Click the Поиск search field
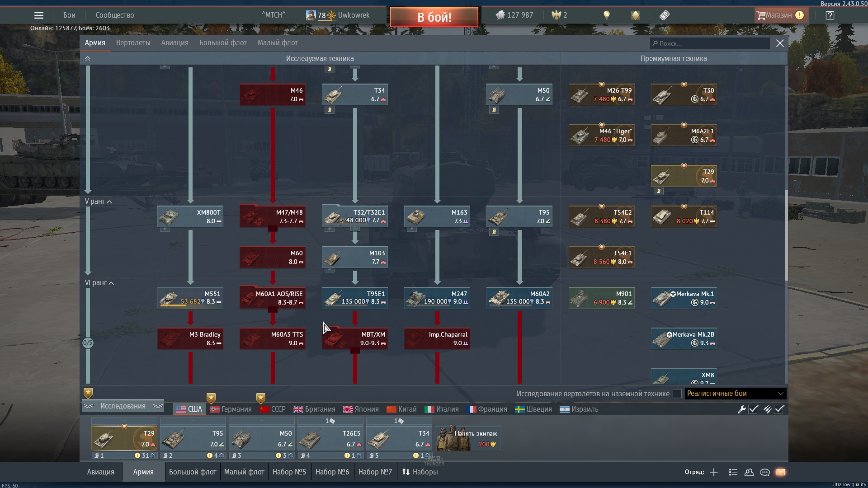Viewport: 868px width, 488px height. (710, 43)
